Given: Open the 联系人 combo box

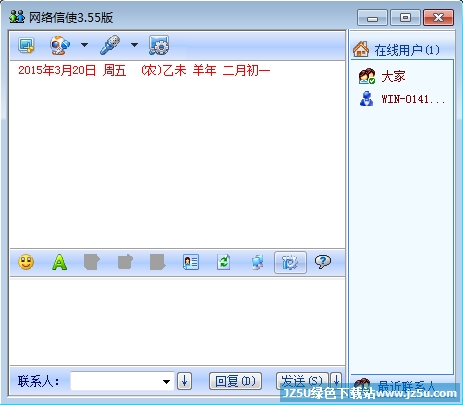Looking at the screenshot, I should point(122,381).
